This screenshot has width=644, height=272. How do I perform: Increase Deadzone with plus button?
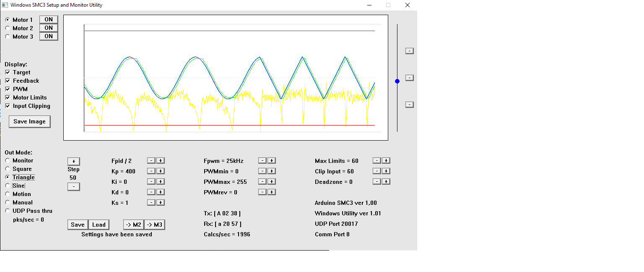(x=386, y=182)
